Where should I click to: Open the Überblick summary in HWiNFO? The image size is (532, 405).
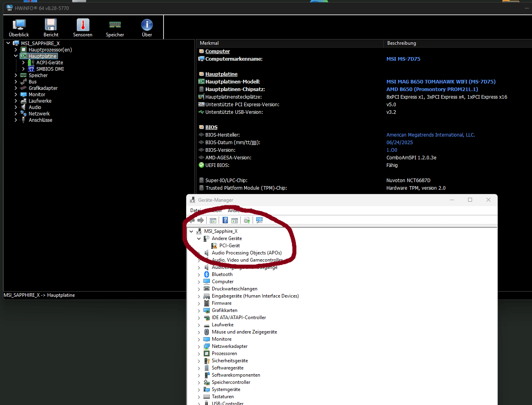coord(19,28)
